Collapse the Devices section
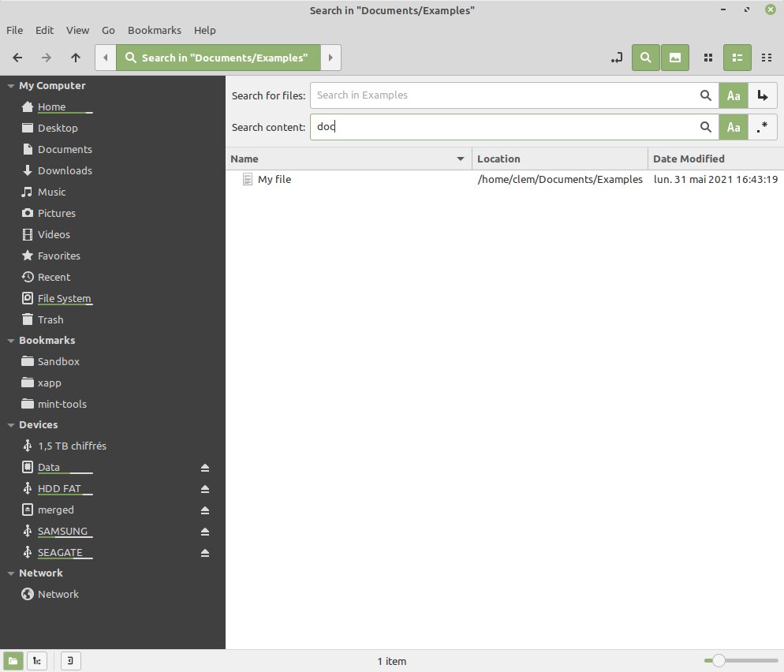The height and width of the screenshot is (672, 784). pyautogui.click(x=10, y=425)
